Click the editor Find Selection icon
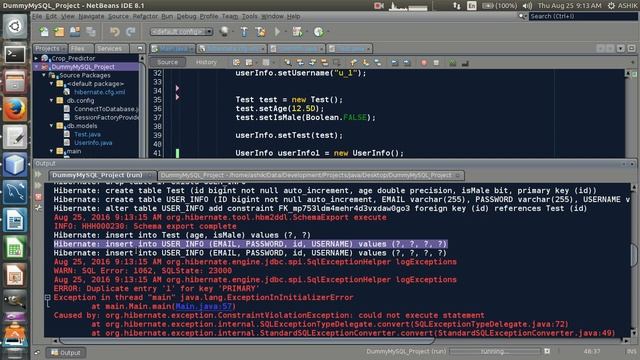640x360 pixels. tap(288, 62)
